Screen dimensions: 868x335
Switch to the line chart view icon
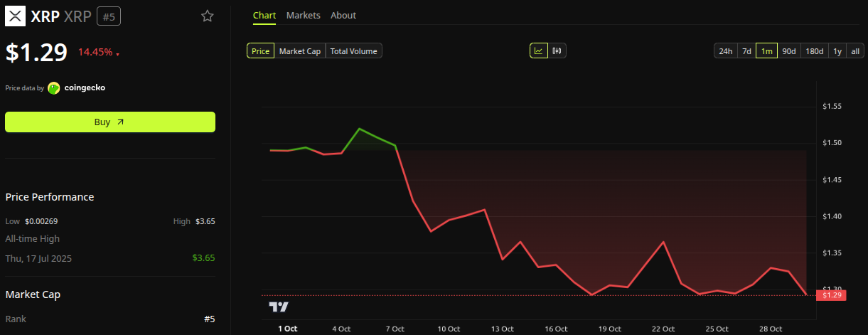(539, 50)
